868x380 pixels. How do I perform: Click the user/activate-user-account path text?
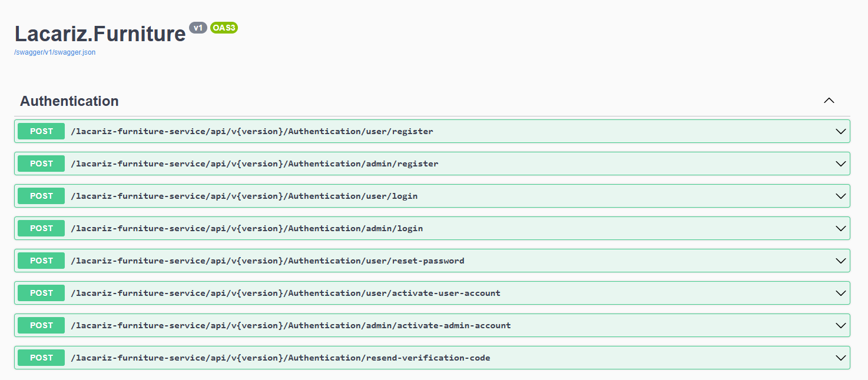click(x=286, y=293)
